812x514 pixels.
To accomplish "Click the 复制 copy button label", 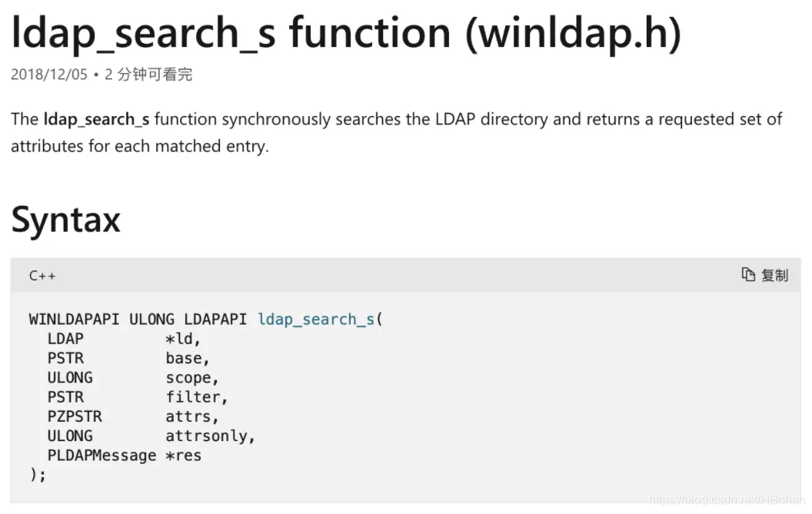I will click(775, 275).
